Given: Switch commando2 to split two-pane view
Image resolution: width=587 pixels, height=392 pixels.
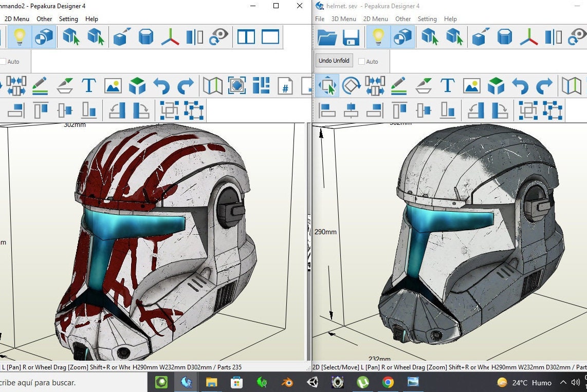Looking at the screenshot, I should 246,37.
